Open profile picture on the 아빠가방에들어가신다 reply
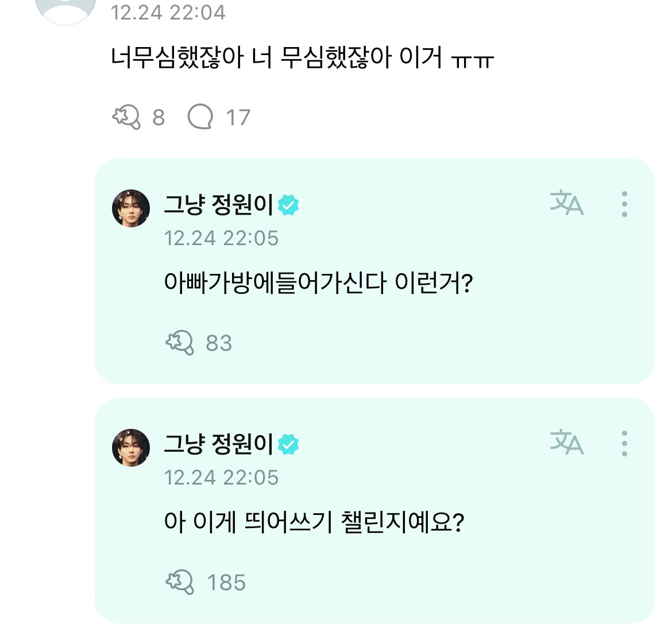 point(131,208)
